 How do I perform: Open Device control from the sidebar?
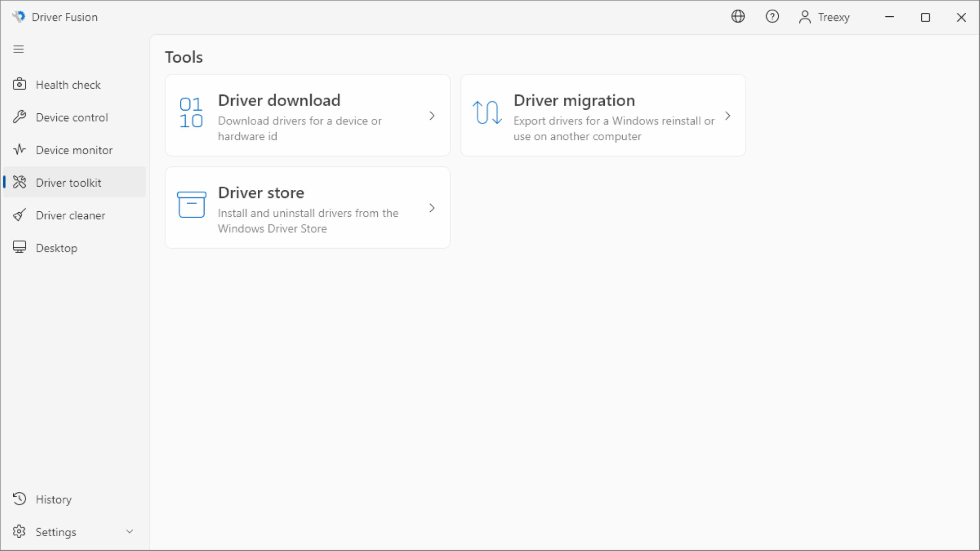(71, 117)
